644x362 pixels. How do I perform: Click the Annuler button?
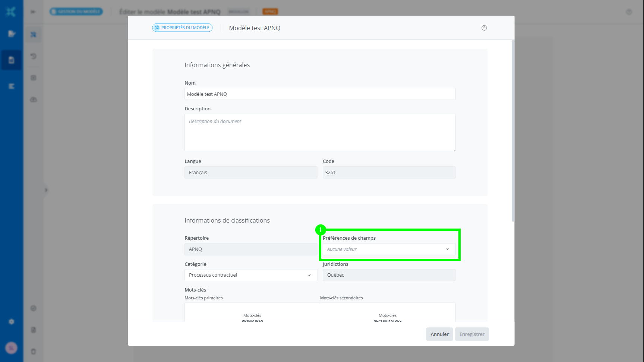[439, 334]
